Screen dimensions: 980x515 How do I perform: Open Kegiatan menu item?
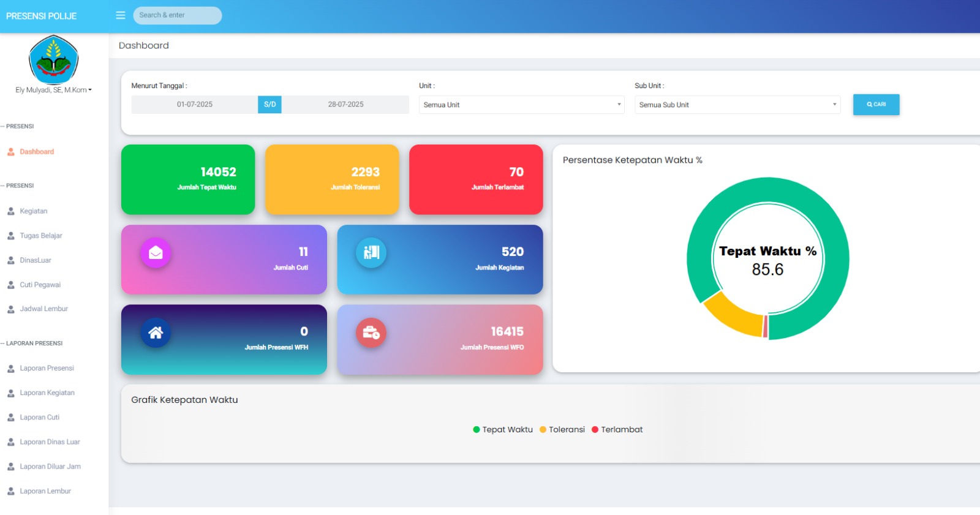coord(34,211)
